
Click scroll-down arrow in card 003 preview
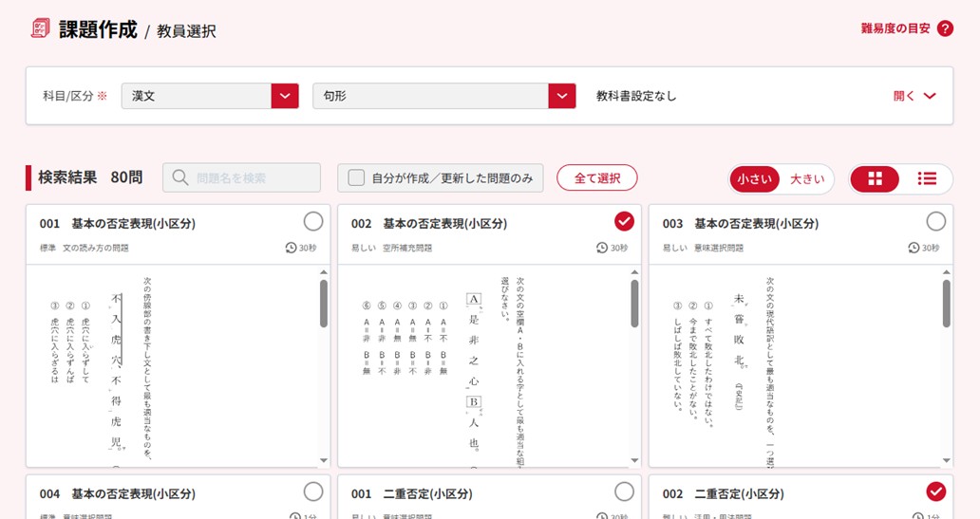pyautogui.click(x=946, y=461)
